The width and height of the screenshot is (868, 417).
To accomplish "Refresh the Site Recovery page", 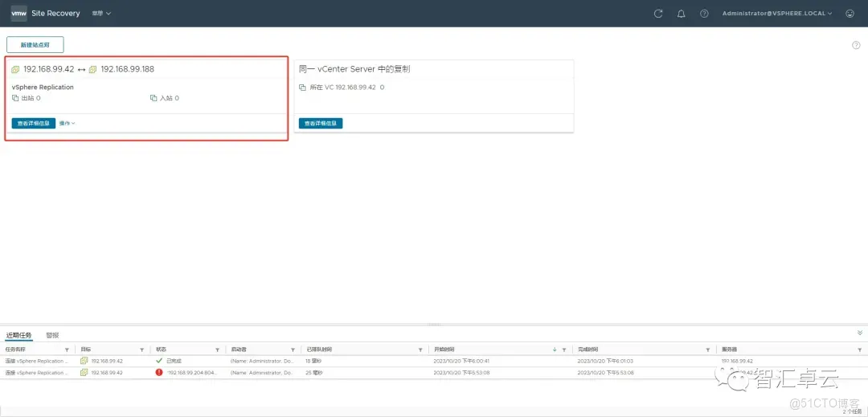I will pos(658,14).
